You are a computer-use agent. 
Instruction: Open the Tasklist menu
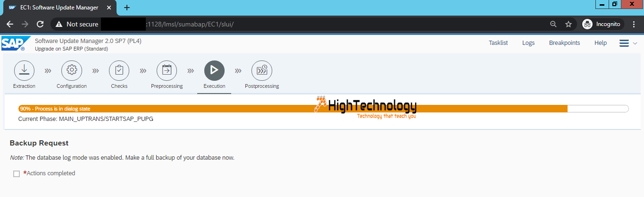click(498, 43)
